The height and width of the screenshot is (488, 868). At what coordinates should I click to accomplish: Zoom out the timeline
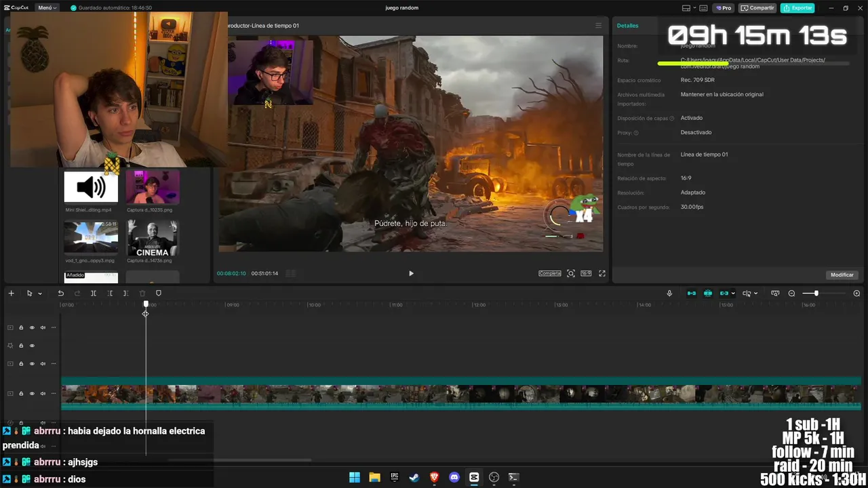click(x=791, y=293)
